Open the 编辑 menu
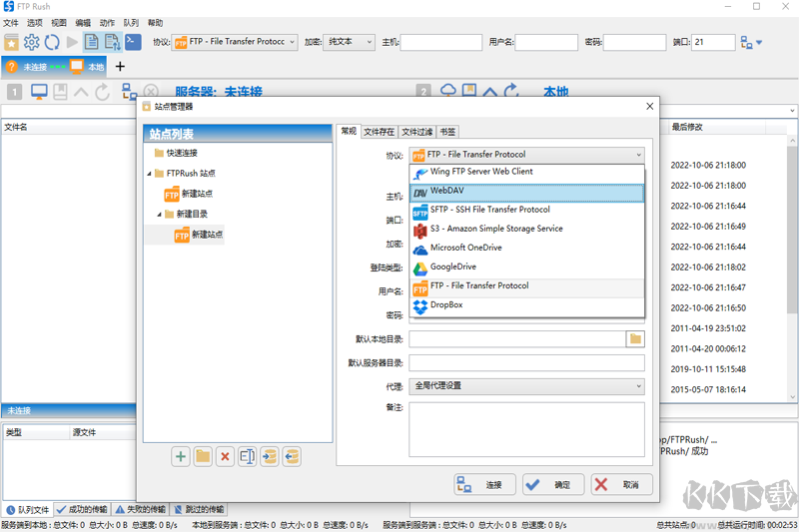This screenshot has width=799, height=532. pyautogui.click(x=83, y=23)
